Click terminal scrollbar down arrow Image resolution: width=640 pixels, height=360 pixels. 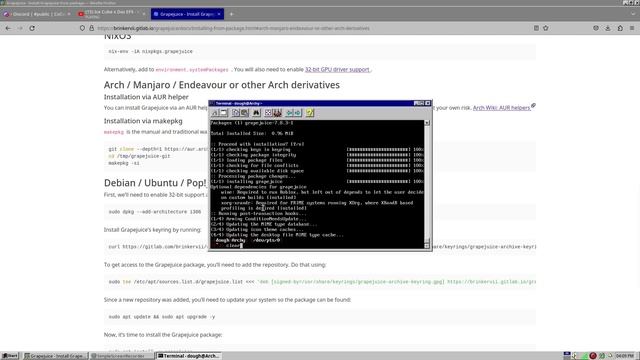(427, 245)
